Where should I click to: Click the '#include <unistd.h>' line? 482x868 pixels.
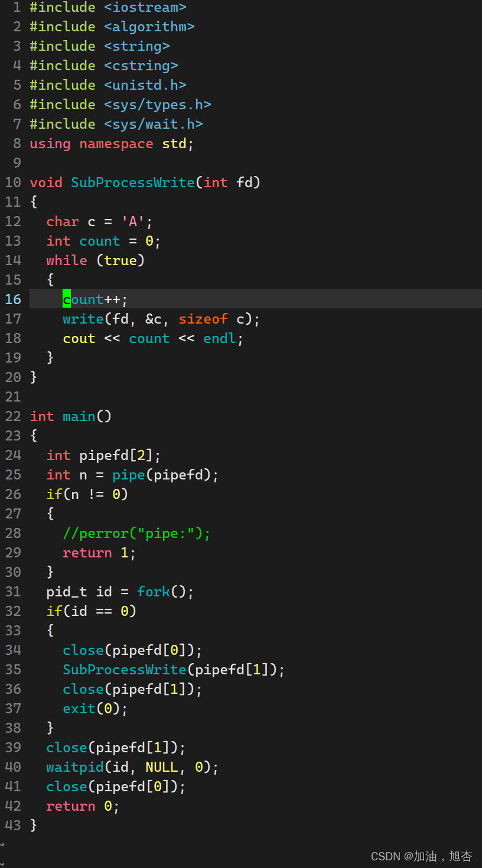click(108, 86)
